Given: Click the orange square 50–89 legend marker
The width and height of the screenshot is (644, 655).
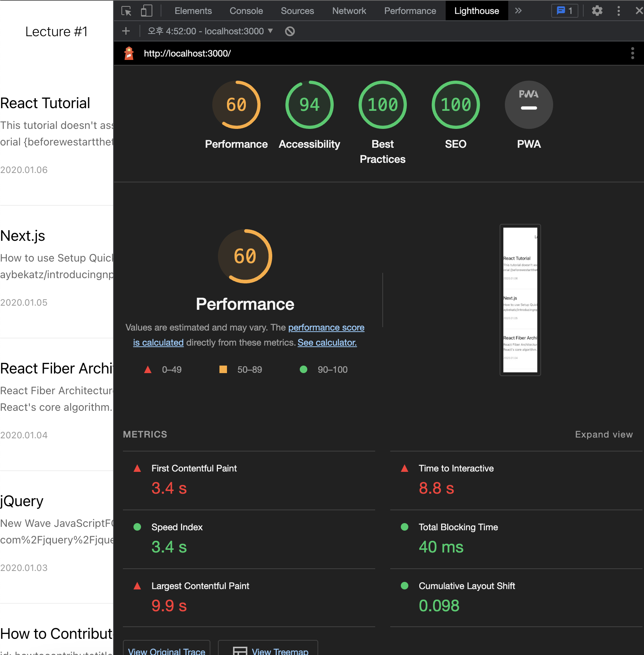Looking at the screenshot, I should pyautogui.click(x=223, y=369).
